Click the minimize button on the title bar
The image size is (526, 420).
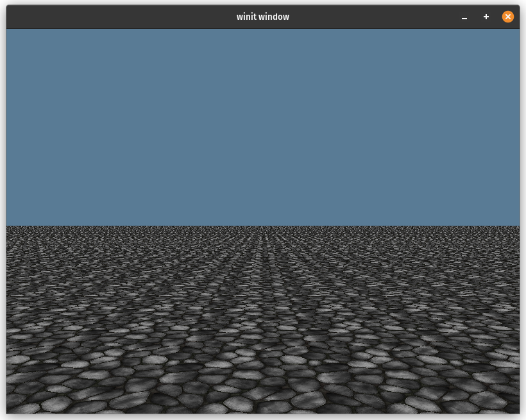(464, 17)
